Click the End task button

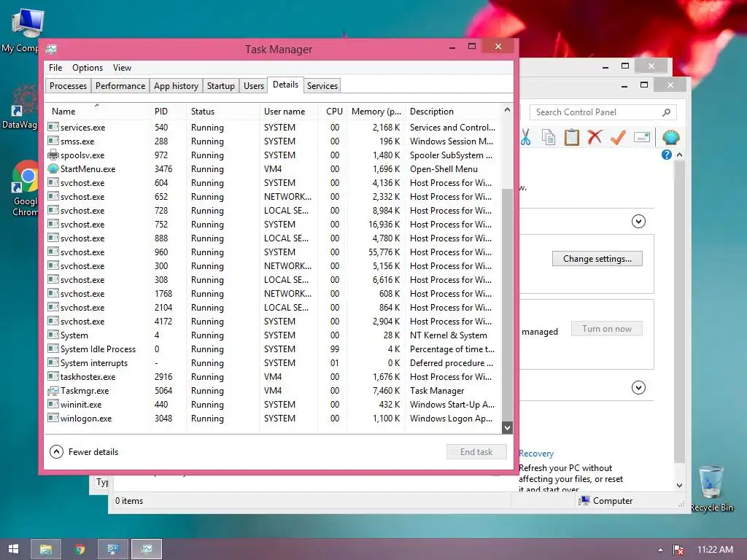click(x=476, y=452)
